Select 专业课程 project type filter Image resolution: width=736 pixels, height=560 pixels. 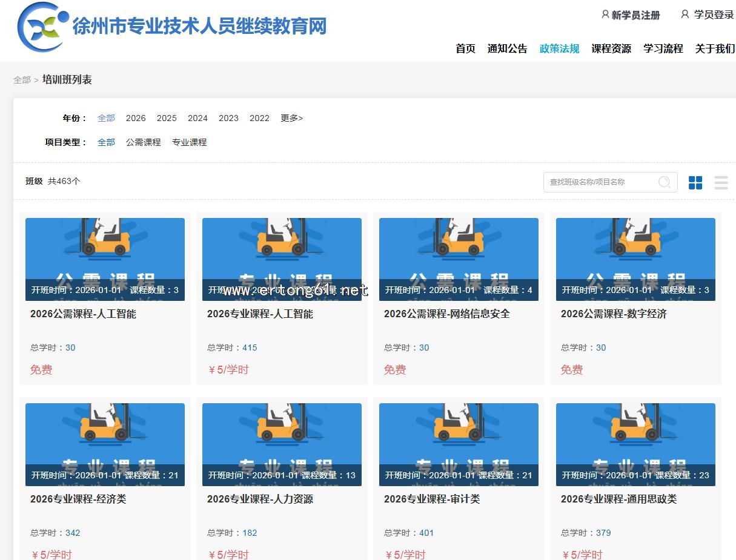pyautogui.click(x=190, y=142)
